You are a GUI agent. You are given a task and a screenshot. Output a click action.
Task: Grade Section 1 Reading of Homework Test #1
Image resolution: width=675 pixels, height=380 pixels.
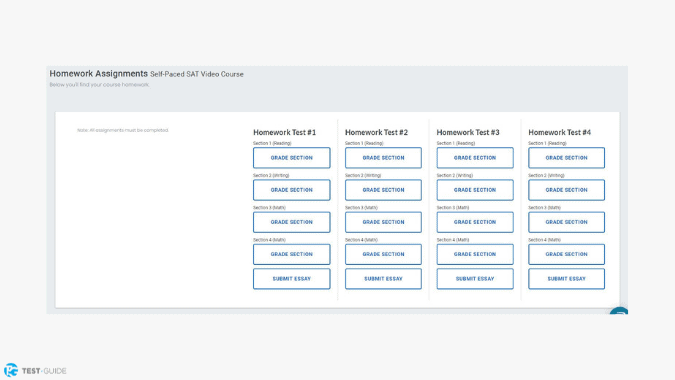pyautogui.click(x=291, y=158)
